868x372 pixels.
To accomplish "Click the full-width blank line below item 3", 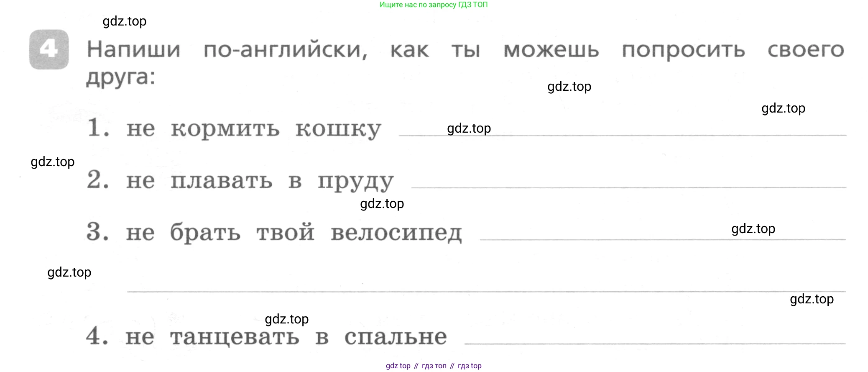I will pos(486,291).
